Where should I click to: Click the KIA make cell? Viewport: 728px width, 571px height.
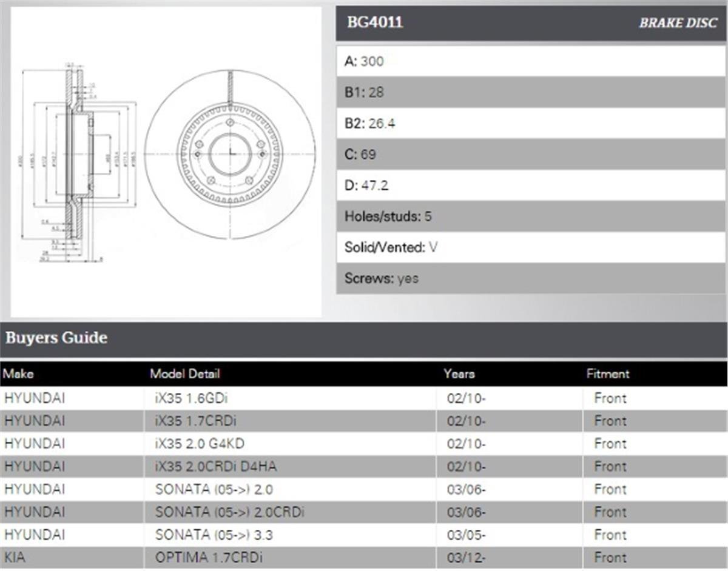pos(15,558)
